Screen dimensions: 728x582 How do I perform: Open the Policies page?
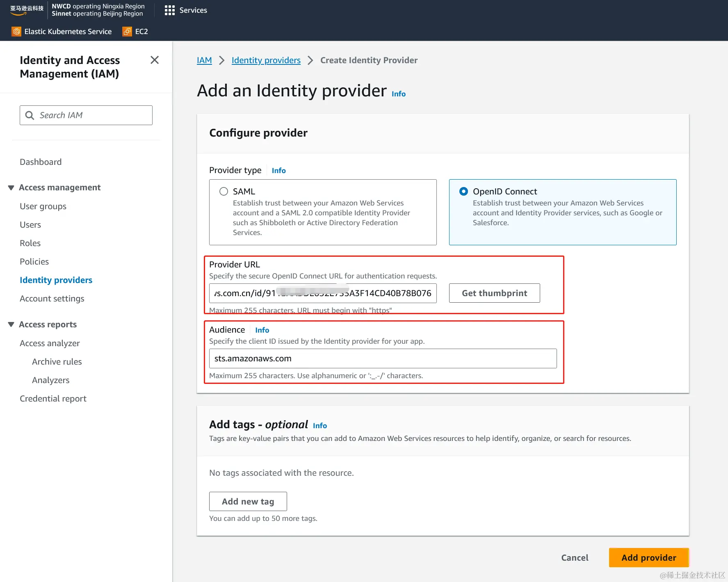(34, 262)
